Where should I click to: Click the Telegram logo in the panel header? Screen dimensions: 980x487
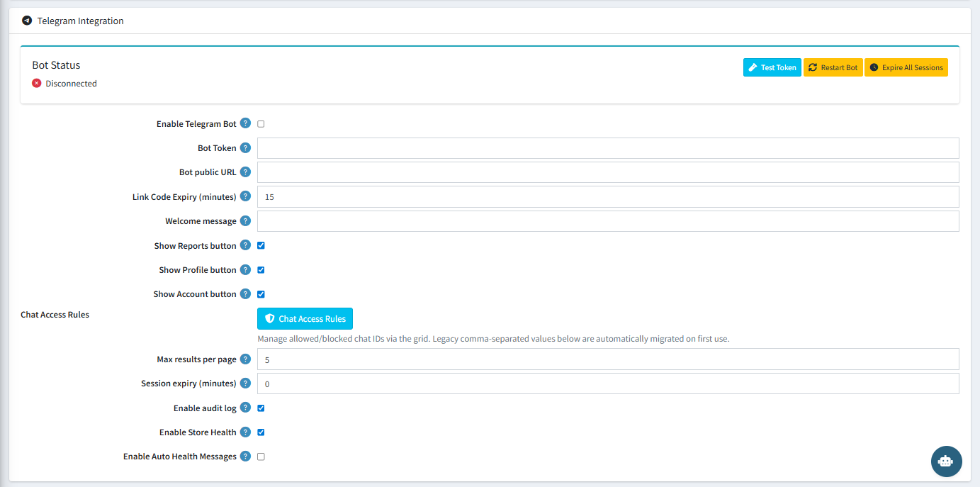(x=27, y=21)
